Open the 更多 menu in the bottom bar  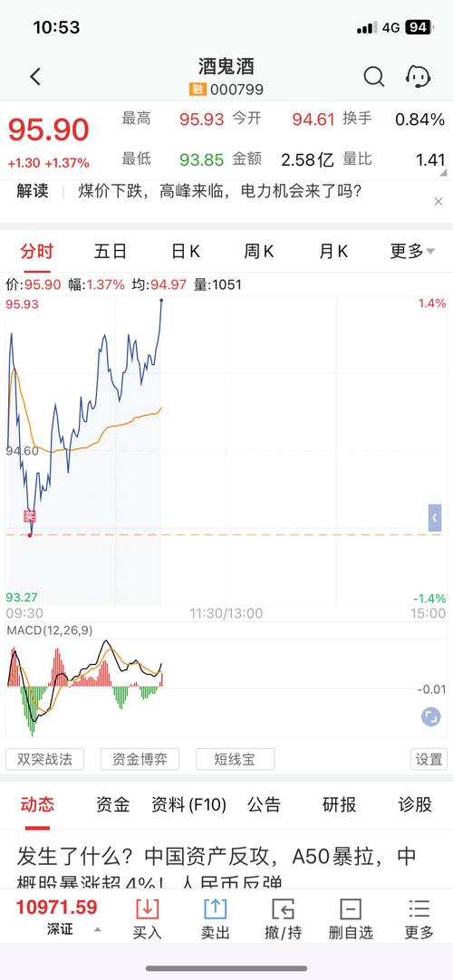click(x=419, y=919)
